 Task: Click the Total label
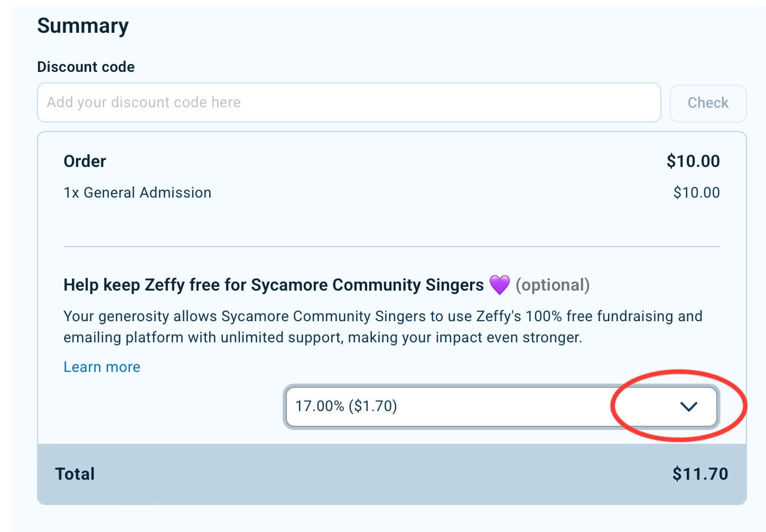tap(75, 474)
